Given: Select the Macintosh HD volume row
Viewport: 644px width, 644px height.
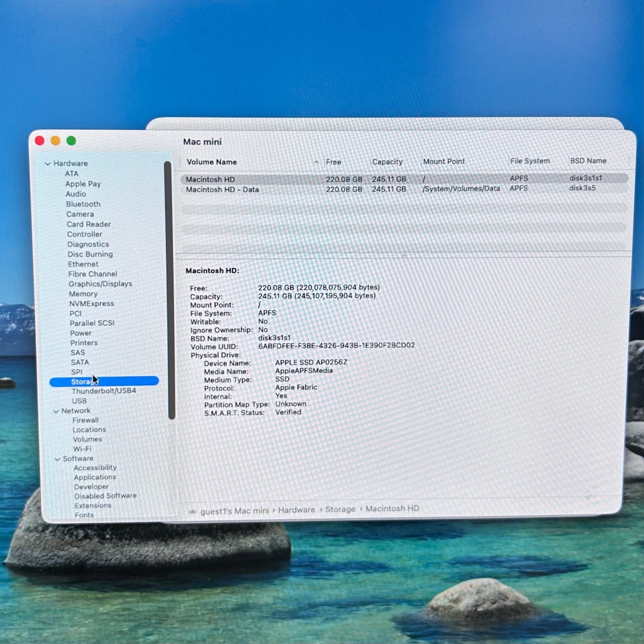Looking at the screenshot, I should pos(404,179).
